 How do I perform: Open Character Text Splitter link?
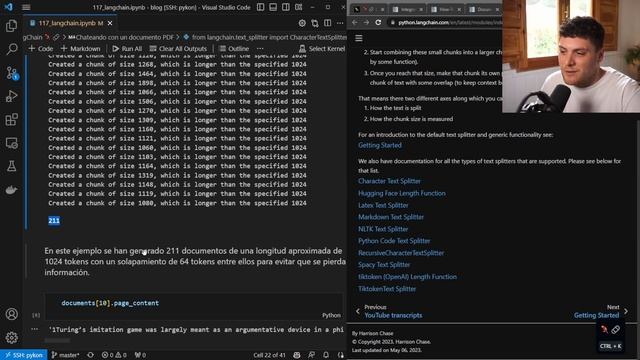click(x=389, y=181)
